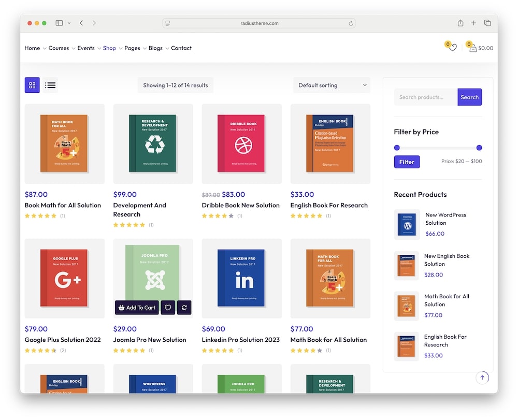Click the Search button
This screenshot has height=420, width=518.
[469, 97]
